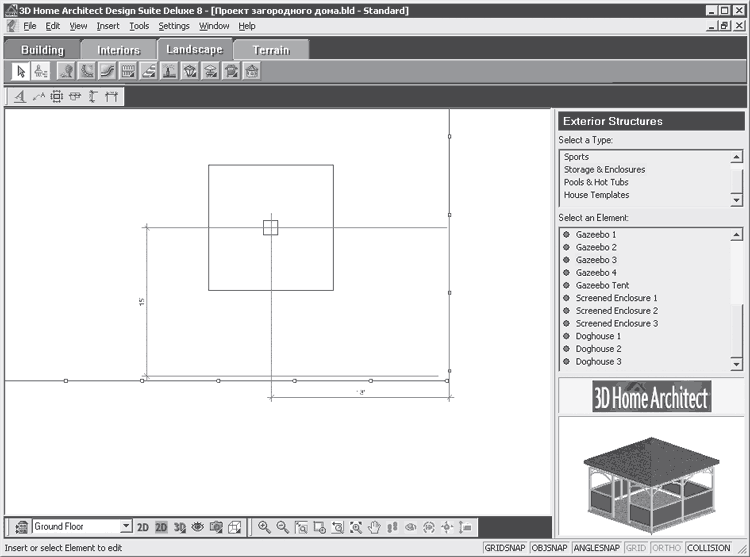This screenshot has width=750, height=557.
Task: Choose Doghouse 1 element
Action: point(598,336)
